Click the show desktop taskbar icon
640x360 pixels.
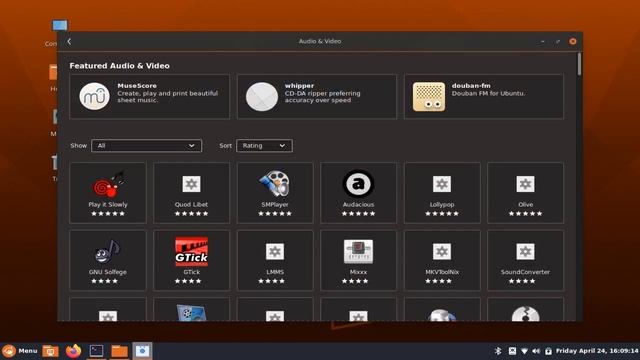click(51, 351)
